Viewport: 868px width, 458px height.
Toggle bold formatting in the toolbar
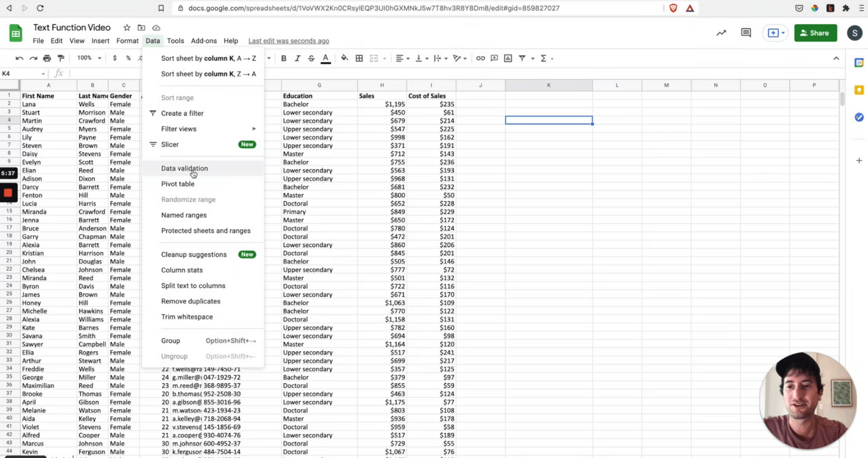pos(283,58)
